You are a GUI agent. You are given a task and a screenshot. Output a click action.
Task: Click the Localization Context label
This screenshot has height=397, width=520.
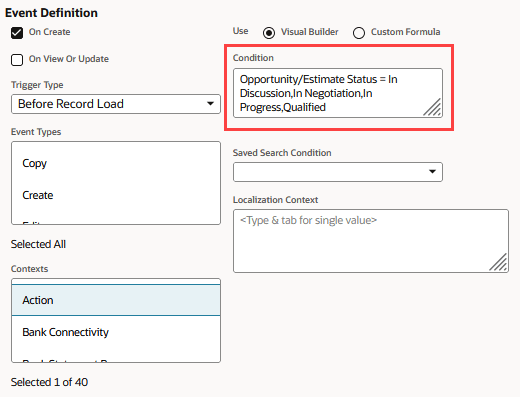(x=275, y=200)
